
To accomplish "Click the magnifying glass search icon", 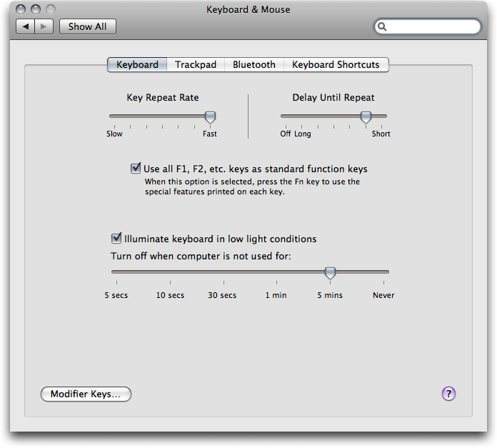I will tap(382, 26).
